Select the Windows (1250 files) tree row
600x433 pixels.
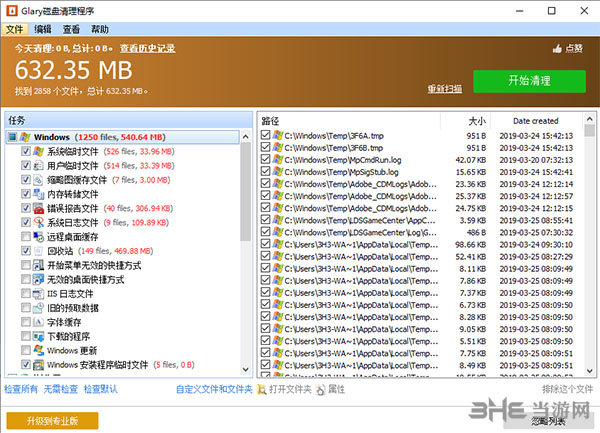(122, 137)
